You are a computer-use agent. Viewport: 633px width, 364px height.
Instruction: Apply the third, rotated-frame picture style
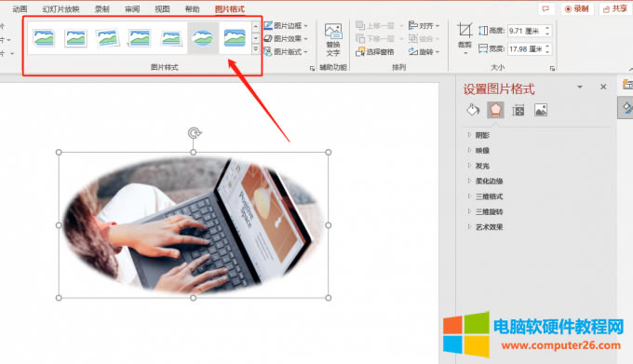coord(107,38)
